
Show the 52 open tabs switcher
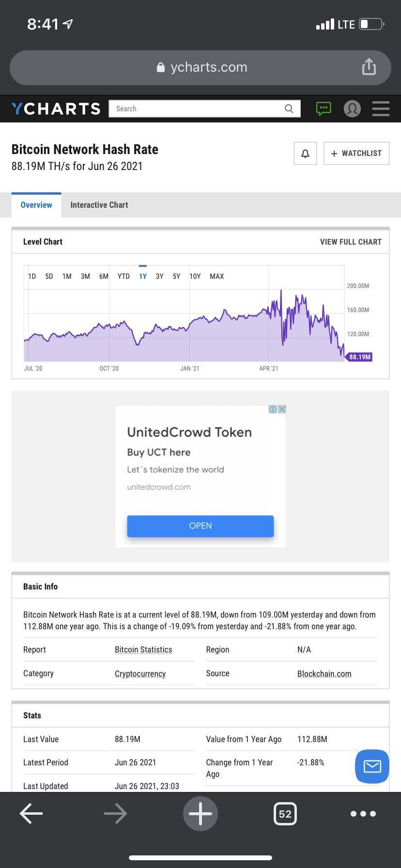point(285,814)
